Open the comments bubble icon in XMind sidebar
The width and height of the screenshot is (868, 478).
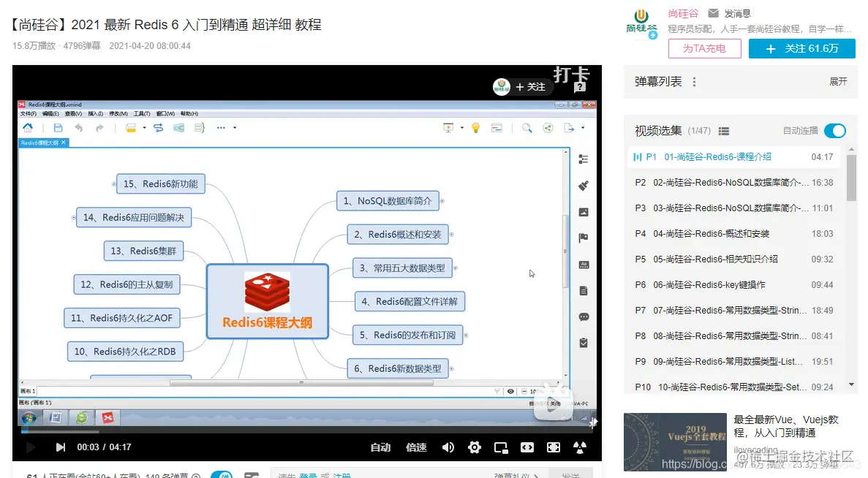[584, 317]
